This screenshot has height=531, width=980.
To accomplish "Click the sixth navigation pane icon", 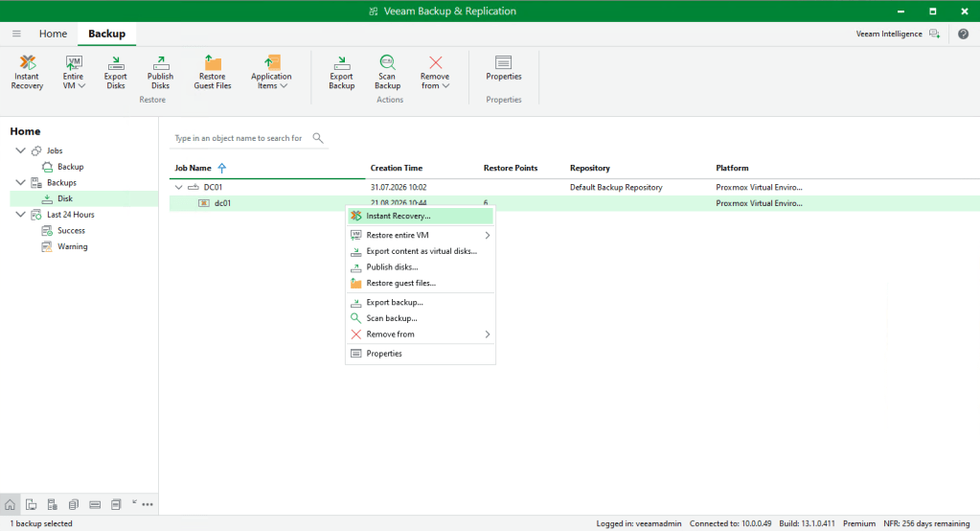I will tap(116, 505).
